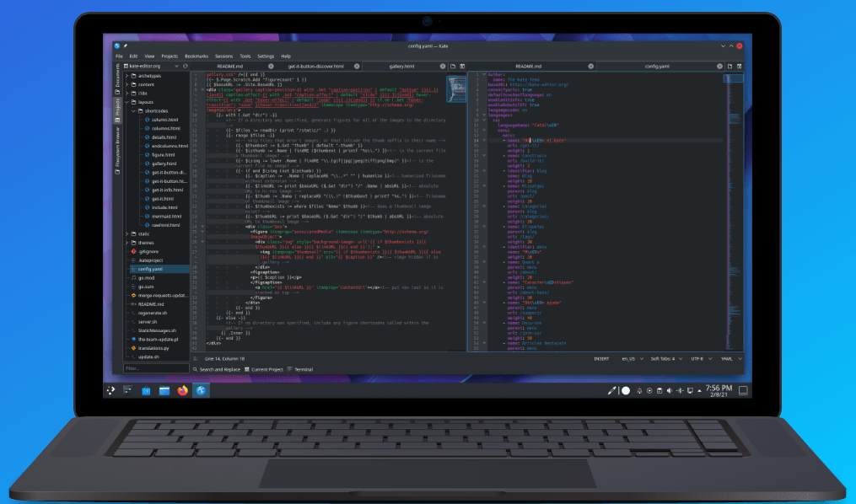Open the UTF-8 encoding dropdown
Screen dimensions: 856x504
702,359
